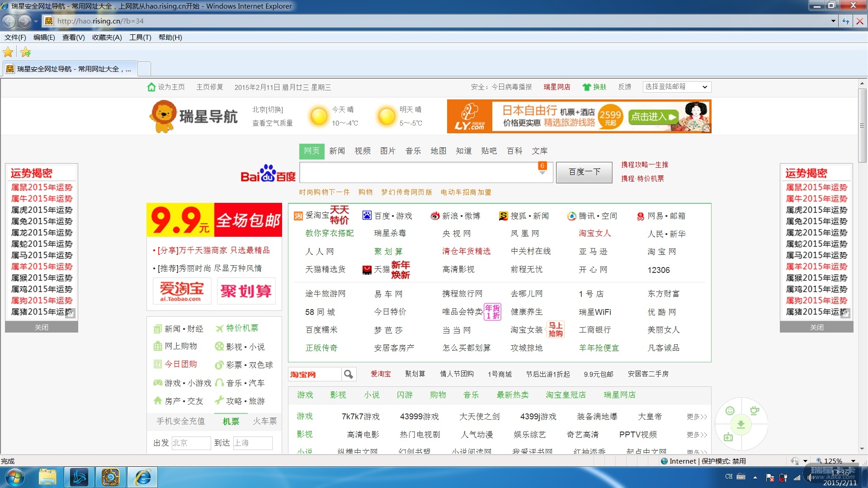Image resolution: width=868 pixels, height=488 pixels.
Task: Click the 设为主页 home icon
Action: (151, 87)
